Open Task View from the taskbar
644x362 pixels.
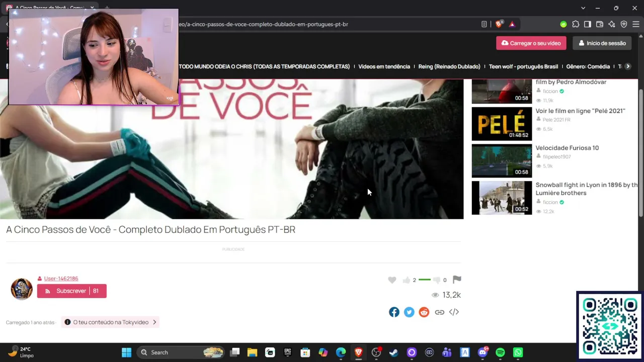(x=235, y=352)
